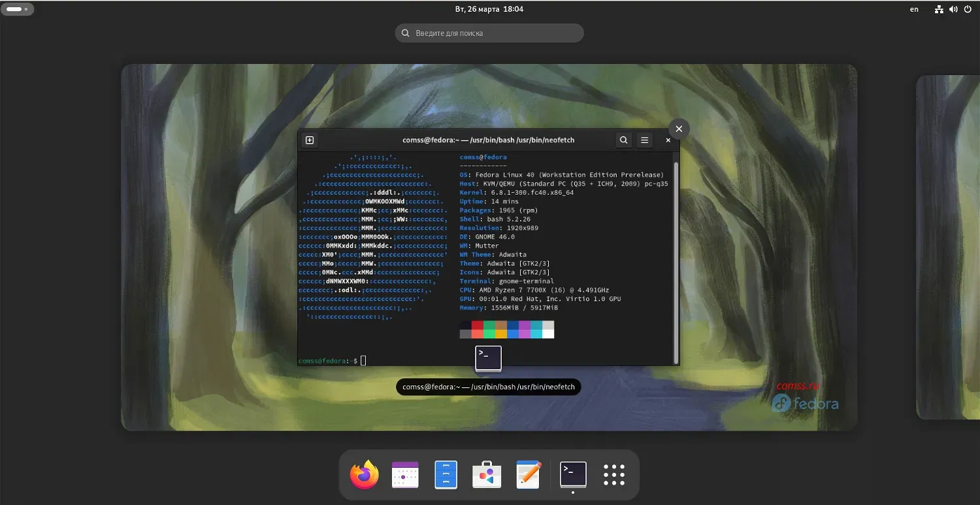Select the Terminal icon in the dock
The image size is (980, 505).
[x=573, y=474]
